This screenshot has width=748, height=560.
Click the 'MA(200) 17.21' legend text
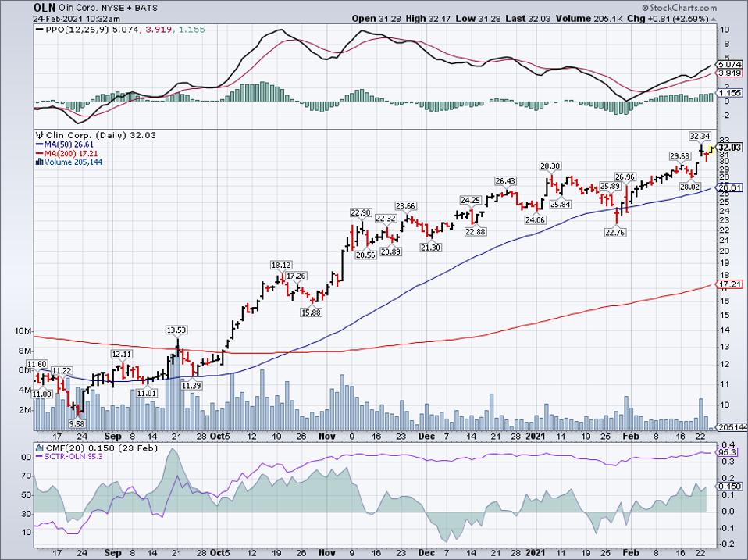(71, 153)
